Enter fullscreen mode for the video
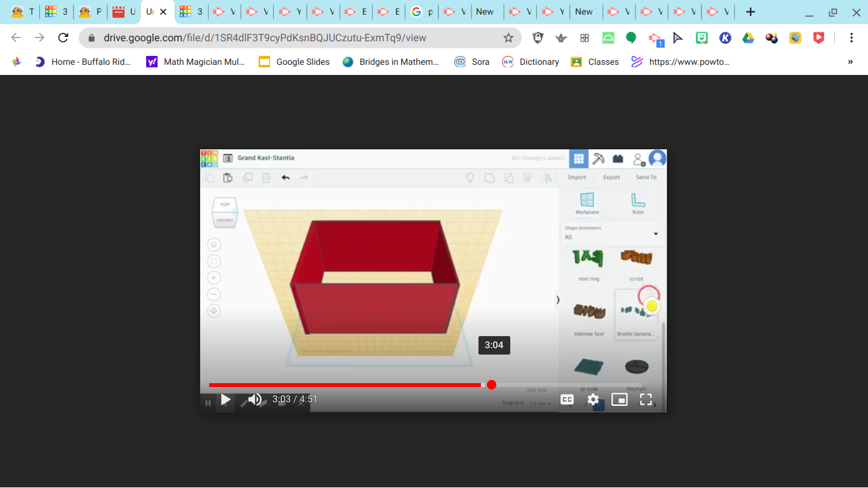 [646, 400]
